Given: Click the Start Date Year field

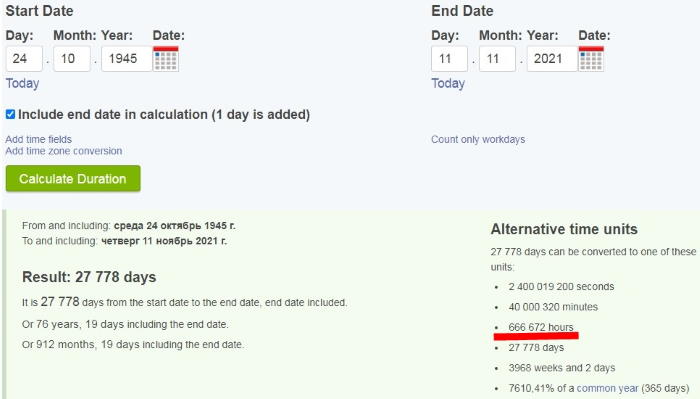Looking at the screenshot, I should (x=127, y=58).
